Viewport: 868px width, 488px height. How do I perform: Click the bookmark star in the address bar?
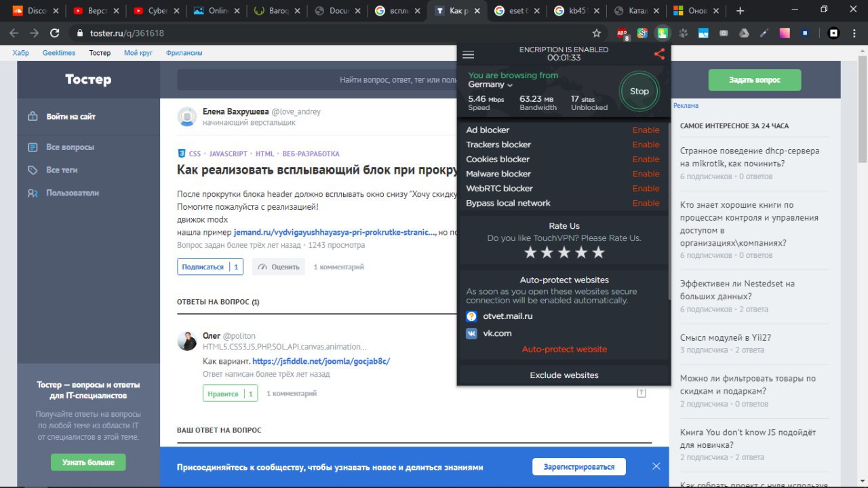pyautogui.click(x=597, y=33)
